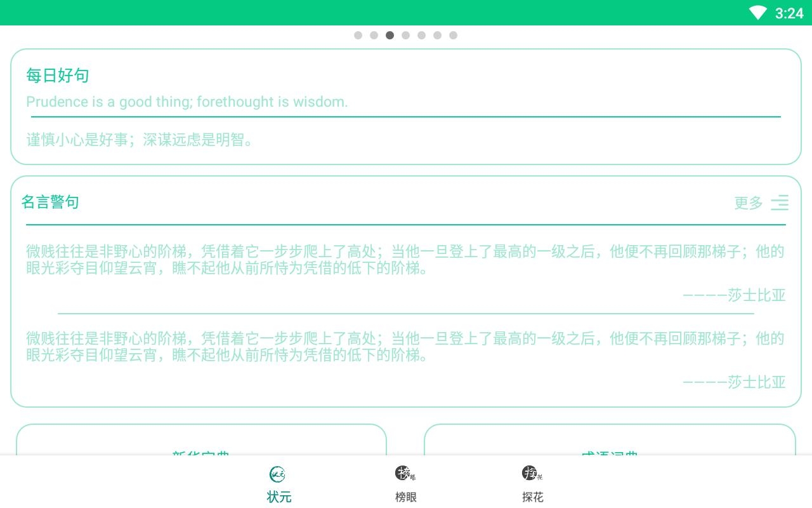Open the 榜眼 tab icon
Viewport: 812px width, 508px height.
tap(405, 473)
